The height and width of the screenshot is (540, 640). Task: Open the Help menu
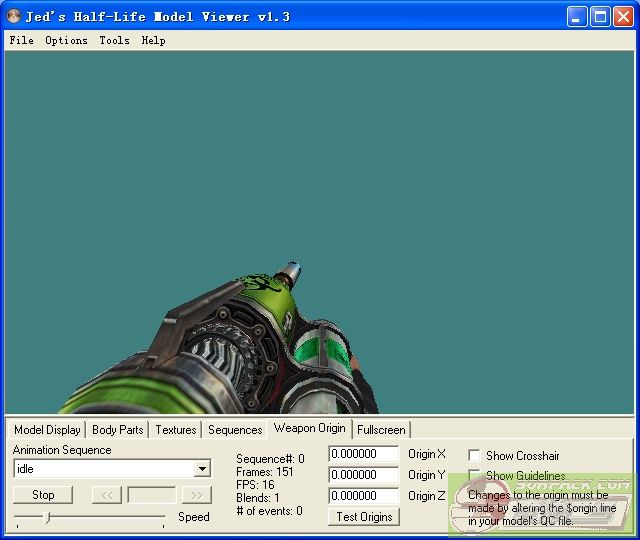153,40
